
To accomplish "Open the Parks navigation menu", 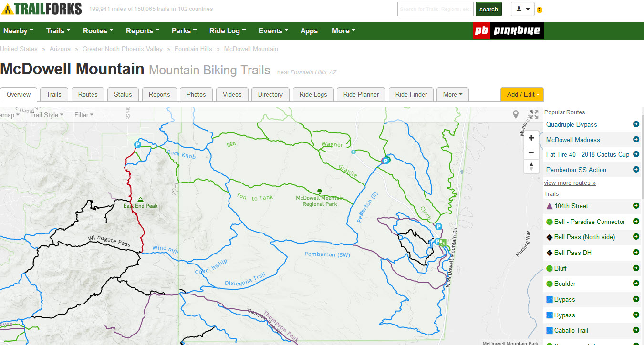I will click(184, 31).
